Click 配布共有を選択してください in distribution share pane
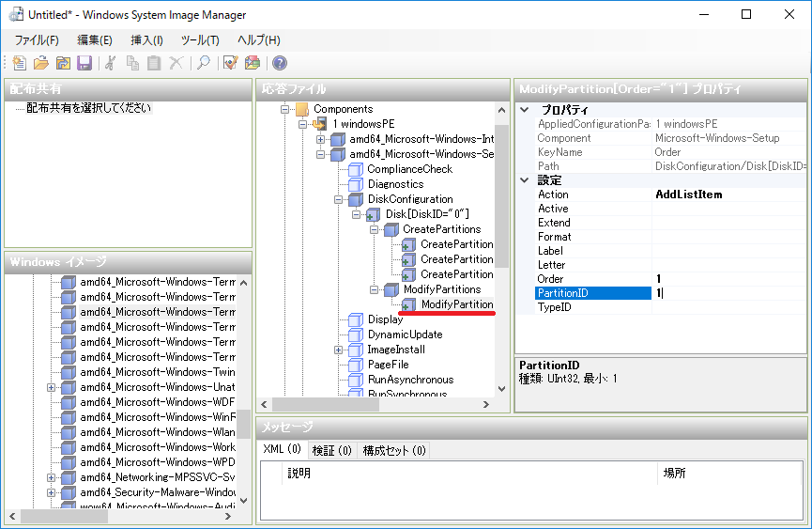The height and width of the screenshot is (529, 812). [x=88, y=108]
